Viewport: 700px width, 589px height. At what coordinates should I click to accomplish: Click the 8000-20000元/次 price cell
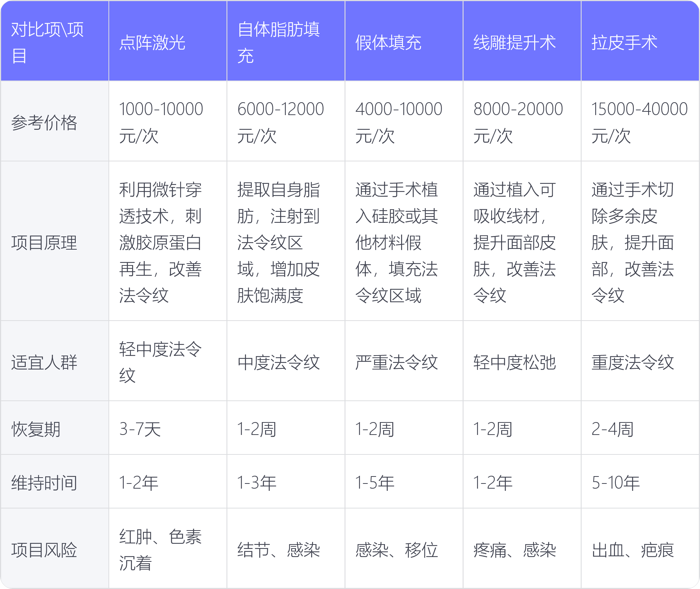pos(522,121)
